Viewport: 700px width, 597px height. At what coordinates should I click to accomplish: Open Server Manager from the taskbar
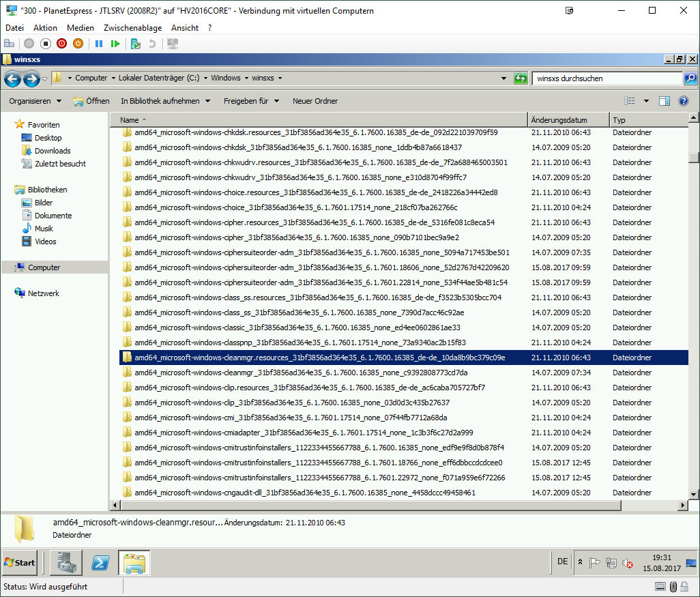click(x=65, y=563)
